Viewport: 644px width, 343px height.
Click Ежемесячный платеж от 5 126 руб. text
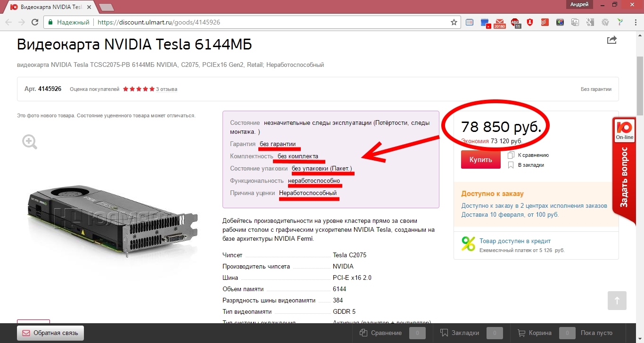tap(522, 250)
